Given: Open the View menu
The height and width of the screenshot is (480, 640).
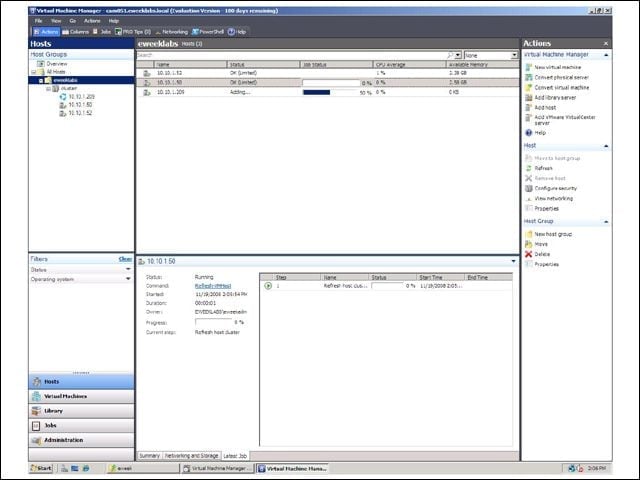Looking at the screenshot, I should (x=56, y=21).
